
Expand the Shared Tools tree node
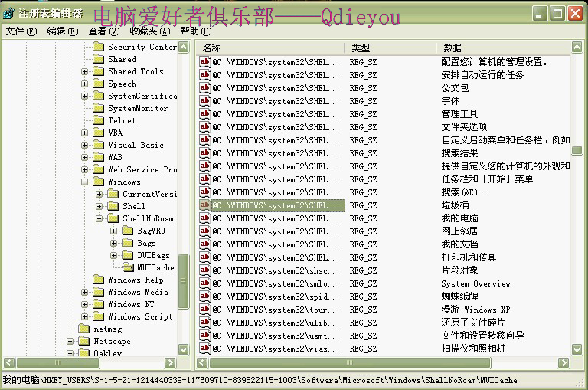coord(85,71)
